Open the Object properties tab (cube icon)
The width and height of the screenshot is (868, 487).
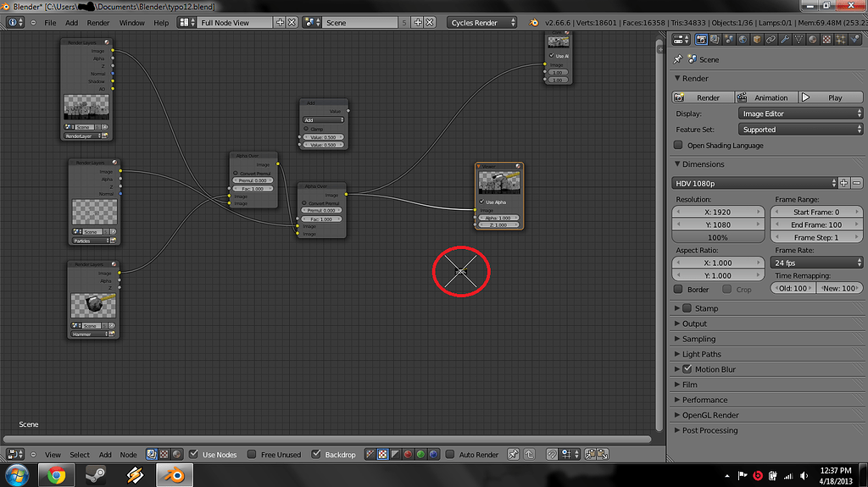(757, 39)
